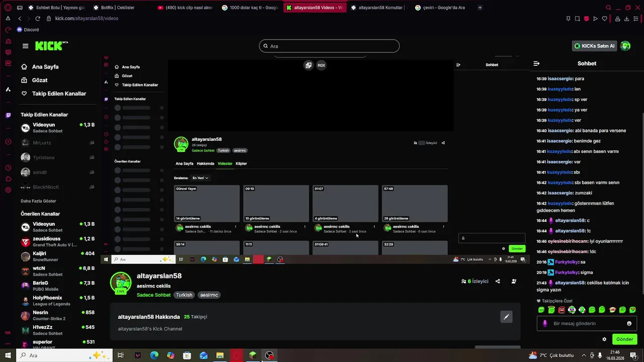
Task: Switch to kick clip nasıl alınır tab
Action: (185, 8)
